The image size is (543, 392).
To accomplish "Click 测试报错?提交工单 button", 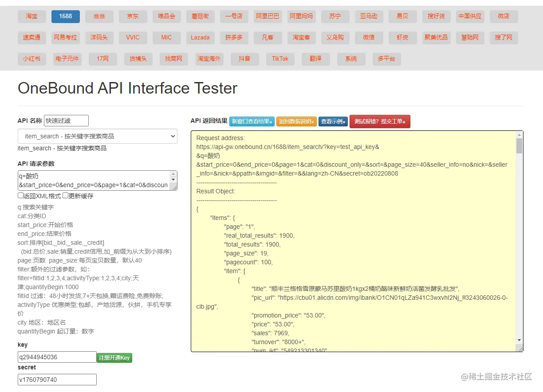I will pos(380,122).
